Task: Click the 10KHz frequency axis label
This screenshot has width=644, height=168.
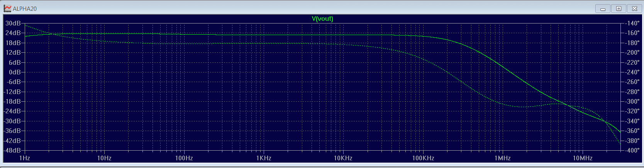Action: click(343, 158)
